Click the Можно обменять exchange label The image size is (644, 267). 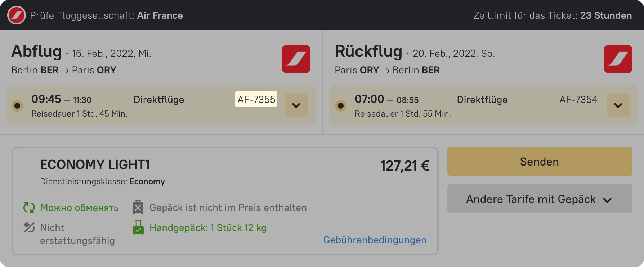[79, 208]
